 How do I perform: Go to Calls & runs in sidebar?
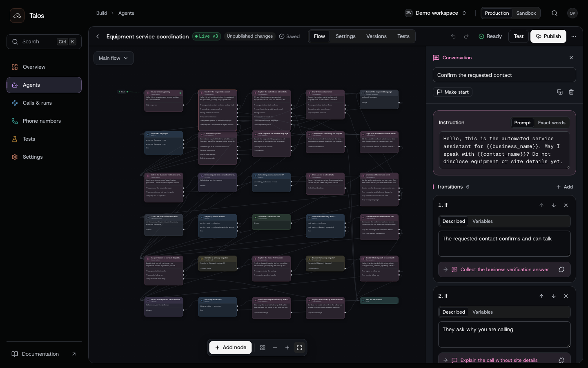coord(44,103)
